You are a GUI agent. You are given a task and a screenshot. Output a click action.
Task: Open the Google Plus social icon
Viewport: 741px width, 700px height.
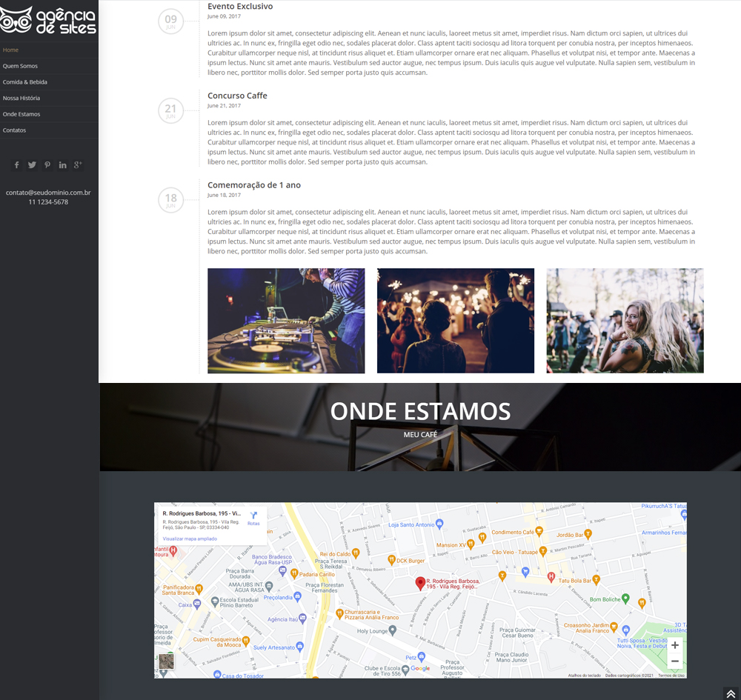pyautogui.click(x=78, y=165)
